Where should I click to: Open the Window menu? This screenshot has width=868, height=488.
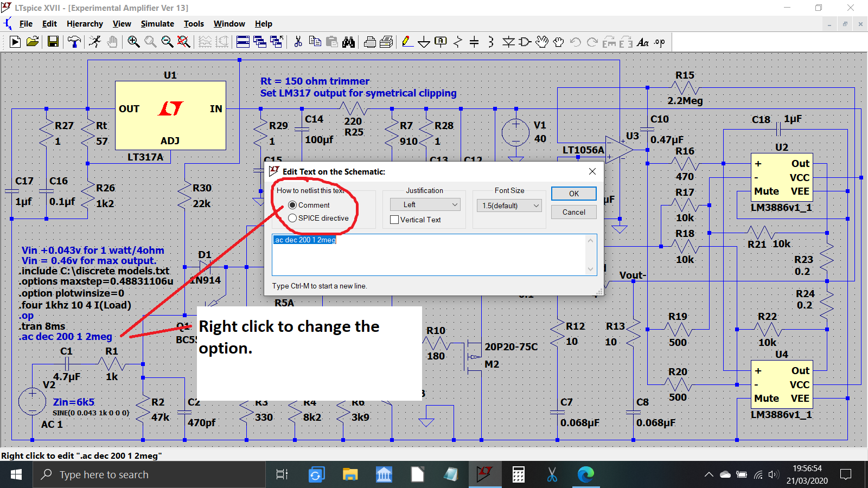(229, 24)
